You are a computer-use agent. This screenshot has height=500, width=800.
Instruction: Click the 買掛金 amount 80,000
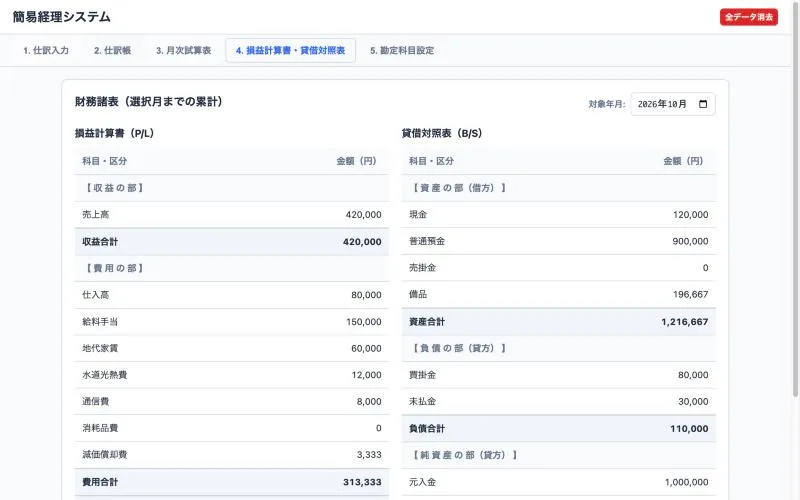[x=693, y=375]
